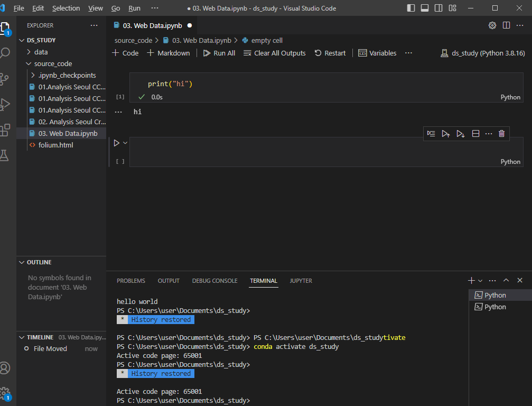The height and width of the screenshot is (406, 532).
Task: Split the notebook editor right
Action: [x=506, y=25]
